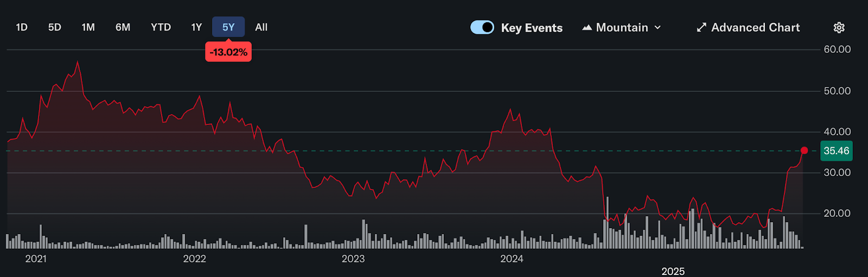Screen dimensions: 868x277
Task: Open the Advanced Chart link
Action: (755, 28)
